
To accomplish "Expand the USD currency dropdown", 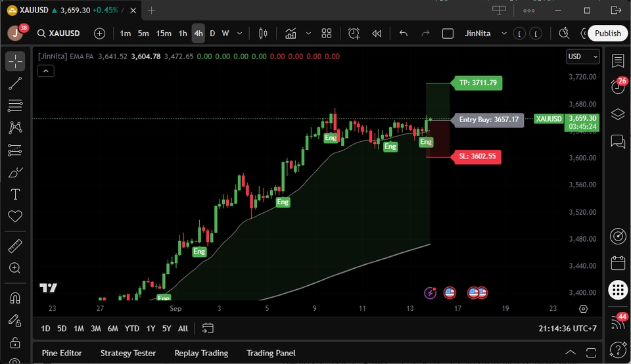I will 583,57.
